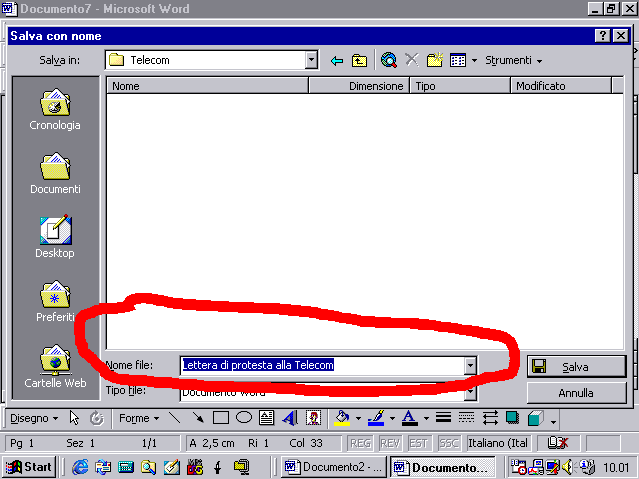Expand the Salva in folder dropdown

(311, 60)
